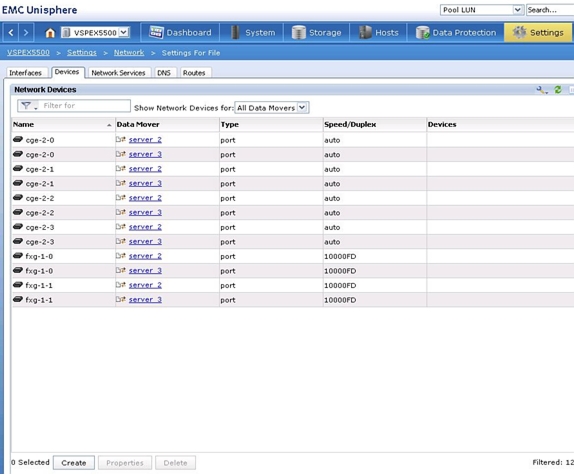Screen dimensions: 574x475
Task: Switch to the DNS tab
Action: point(164,73)
